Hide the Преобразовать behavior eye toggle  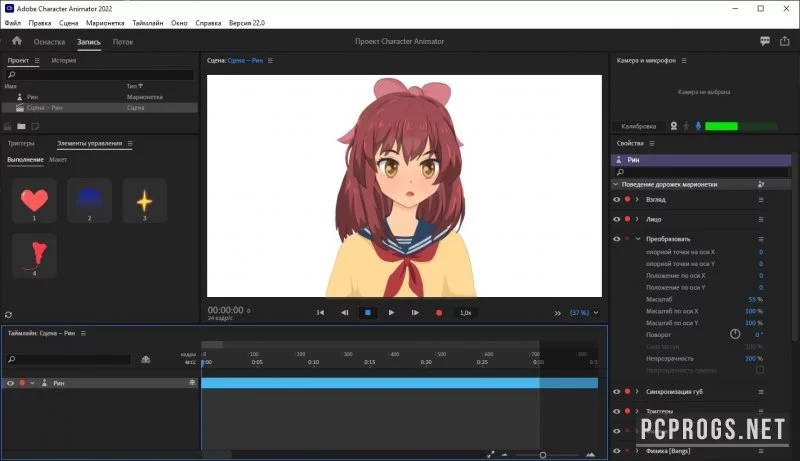pos(616,239)
